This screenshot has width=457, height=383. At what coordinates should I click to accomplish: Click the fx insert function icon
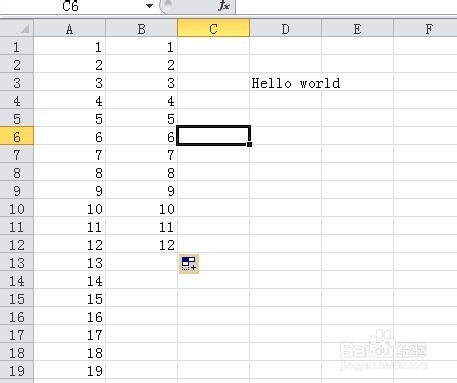224,5
